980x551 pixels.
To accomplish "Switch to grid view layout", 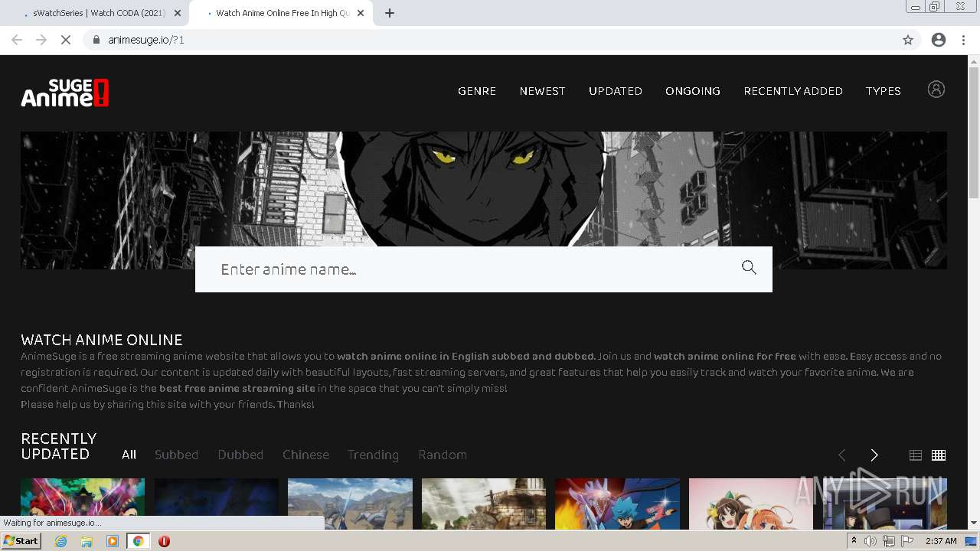I will tap(939, 455).
